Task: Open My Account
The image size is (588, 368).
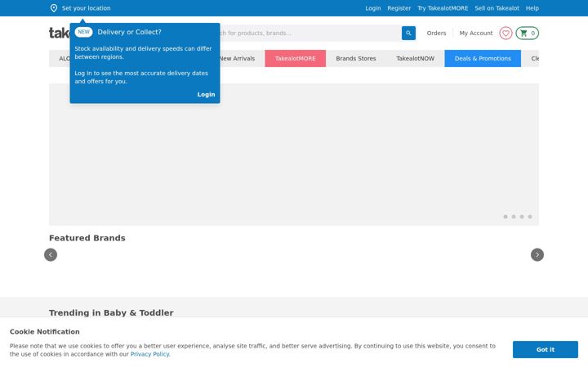Action: [x=476, y=33]
